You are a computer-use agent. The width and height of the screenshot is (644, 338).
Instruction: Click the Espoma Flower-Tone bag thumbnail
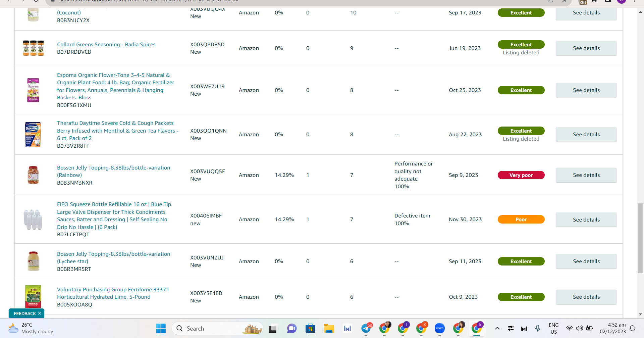point(33,90)
